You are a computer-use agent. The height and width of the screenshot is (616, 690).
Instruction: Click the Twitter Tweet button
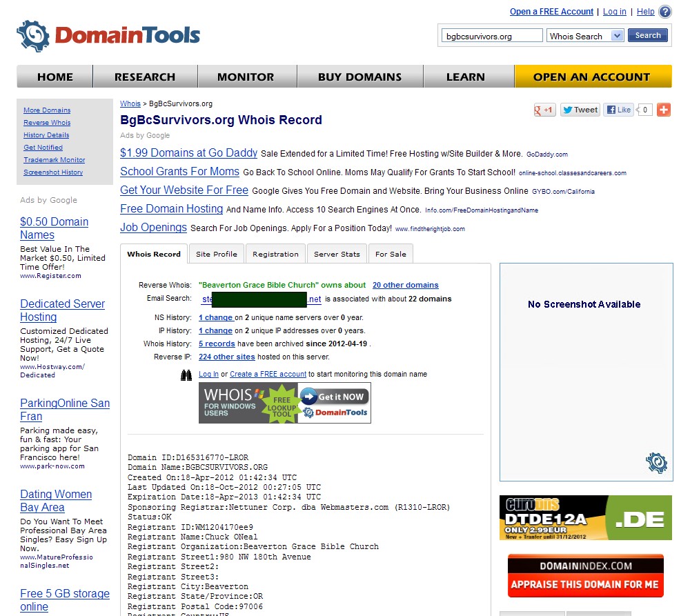point(580,110)
